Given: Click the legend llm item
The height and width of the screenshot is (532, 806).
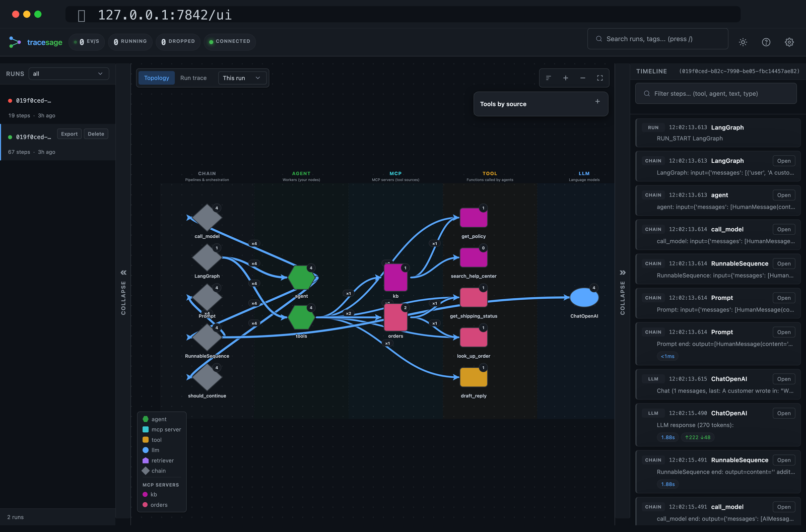Looking at the screenshot, I should (x=151, y=450).
